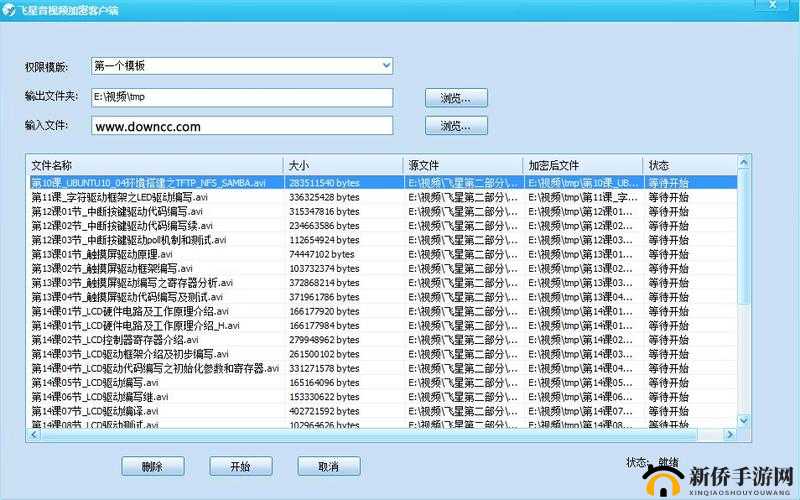Click size cell 283511540 bytes

[x=324, y=183]
